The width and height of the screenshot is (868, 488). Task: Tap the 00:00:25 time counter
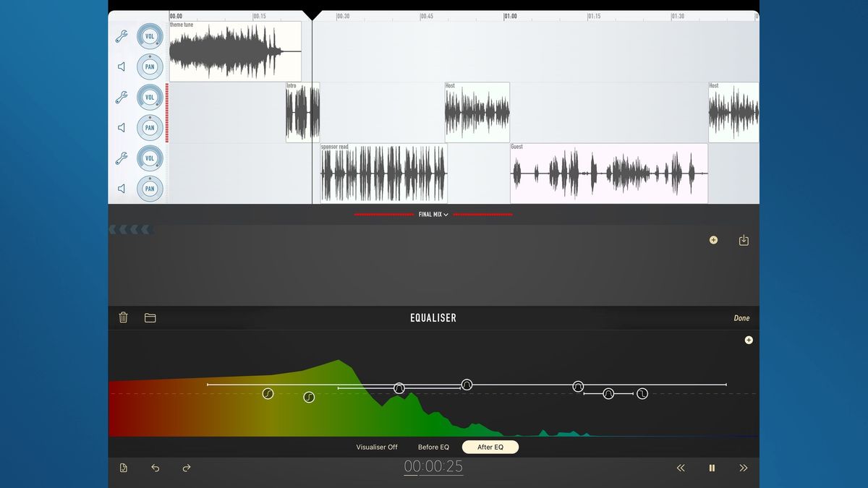tap(433, 467)
